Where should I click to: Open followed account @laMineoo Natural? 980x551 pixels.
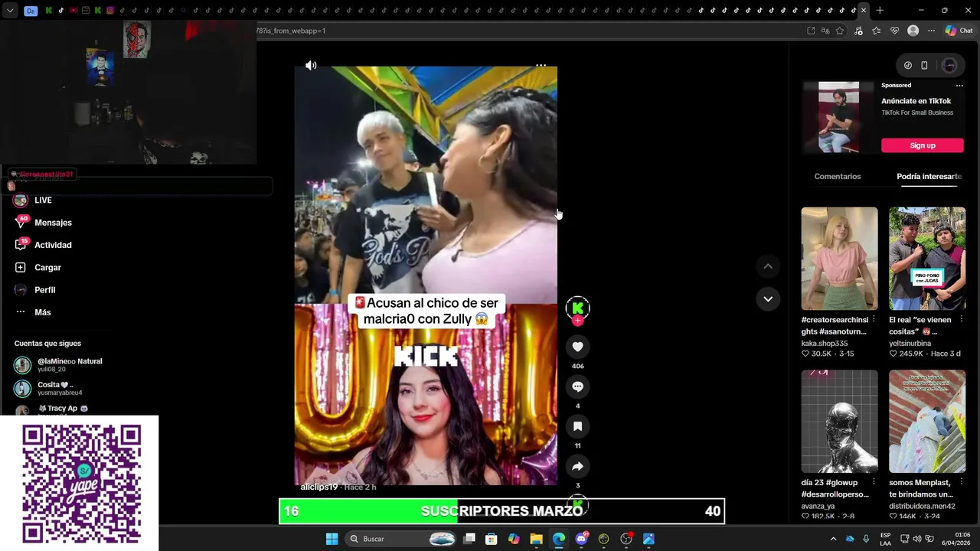[x=58, y=365]
